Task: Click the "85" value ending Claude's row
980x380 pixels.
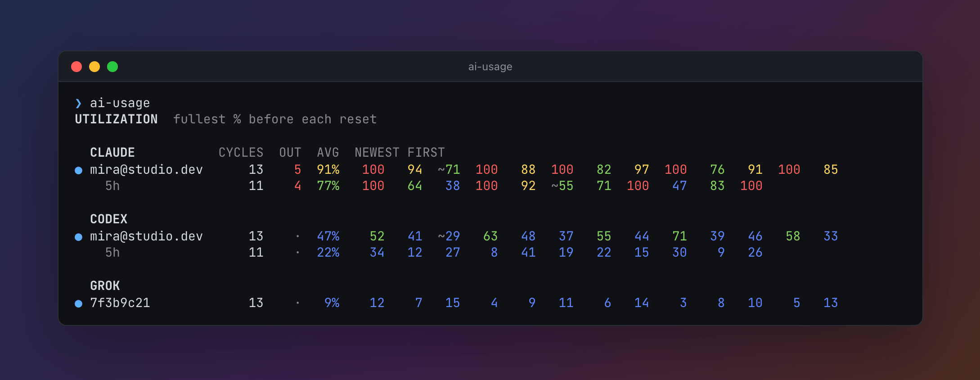Action: click(831, 170)
